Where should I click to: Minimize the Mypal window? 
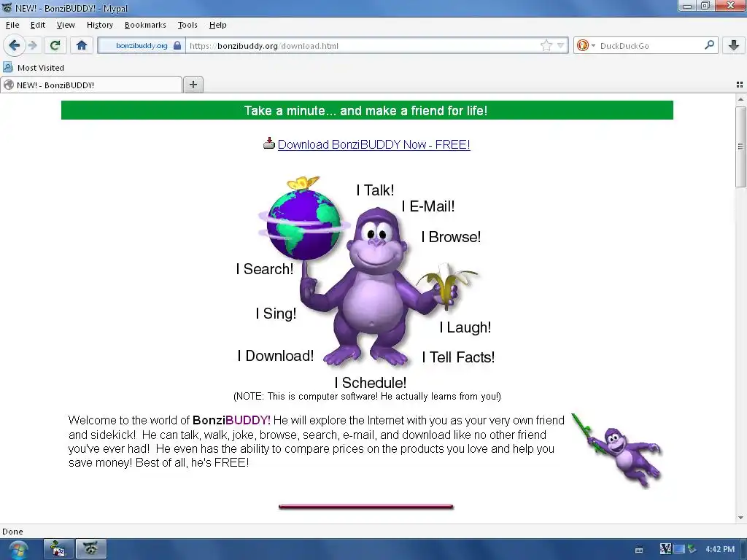point(686,6)
